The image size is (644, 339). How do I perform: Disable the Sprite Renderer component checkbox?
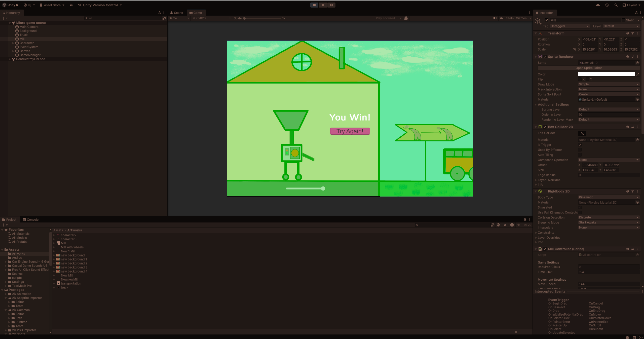[545, 57]
